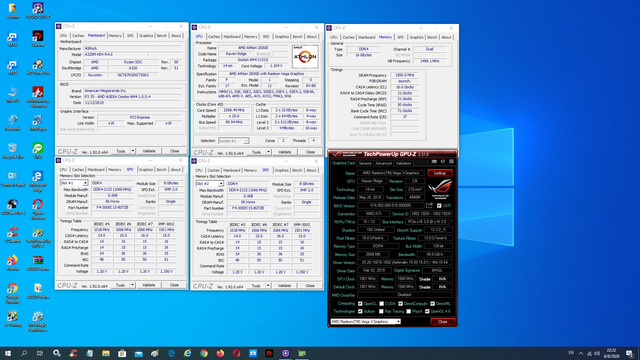The width and height of the screenshot is (640, 360).
Task: Click the GPU Name field in GPU-Z
Action: coord(391,173)
